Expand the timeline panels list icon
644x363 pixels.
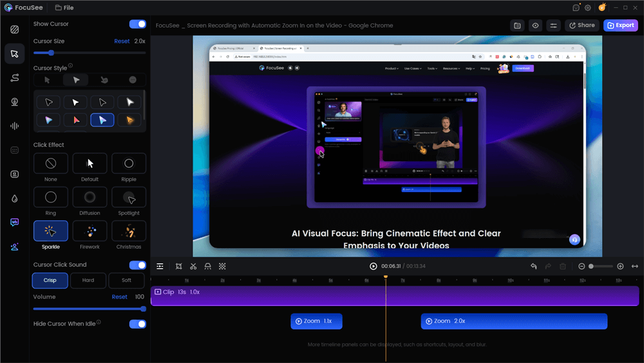coord(160,266)
